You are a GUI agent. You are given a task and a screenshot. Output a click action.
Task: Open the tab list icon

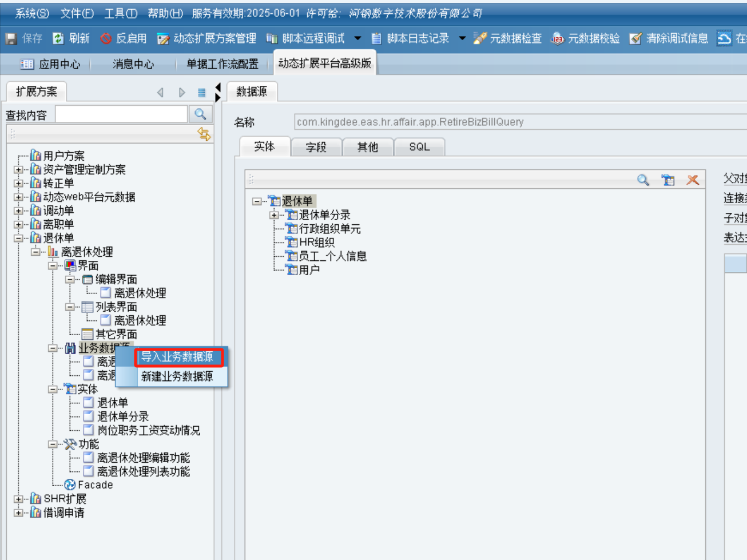tap(201, 92)
